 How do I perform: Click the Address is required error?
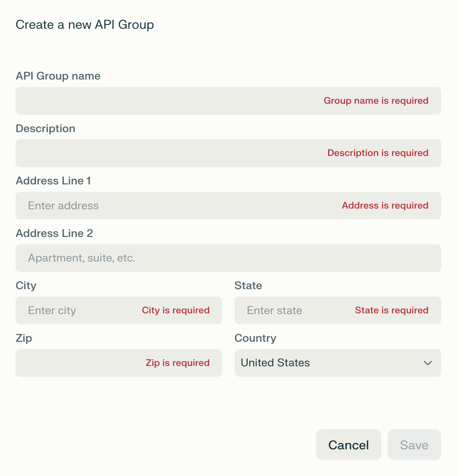[385, 205]
